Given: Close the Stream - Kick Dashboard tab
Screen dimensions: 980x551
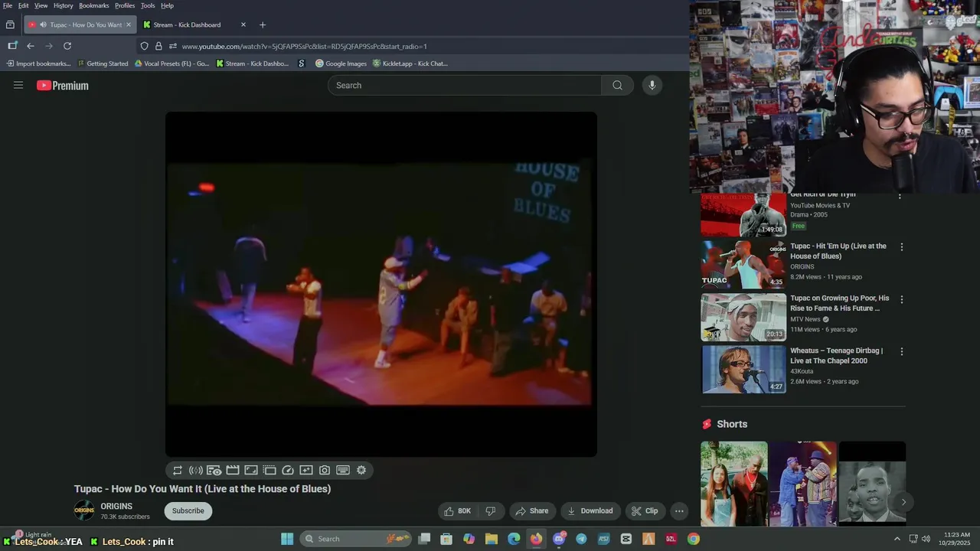Looking at the screenshot, I should click(243, 25).
